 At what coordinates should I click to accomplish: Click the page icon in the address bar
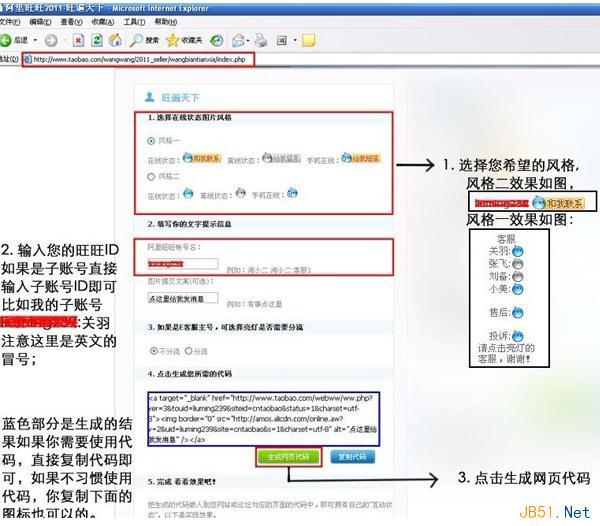28,59
